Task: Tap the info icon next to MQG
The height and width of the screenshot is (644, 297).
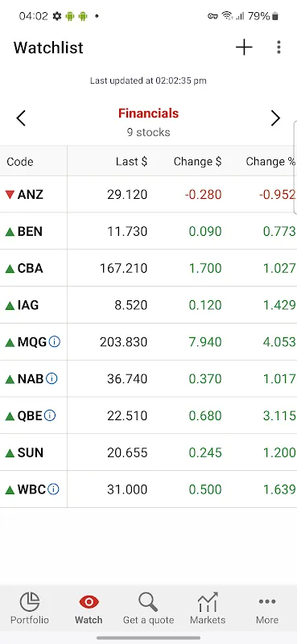Action: click(x=55, y=341)
